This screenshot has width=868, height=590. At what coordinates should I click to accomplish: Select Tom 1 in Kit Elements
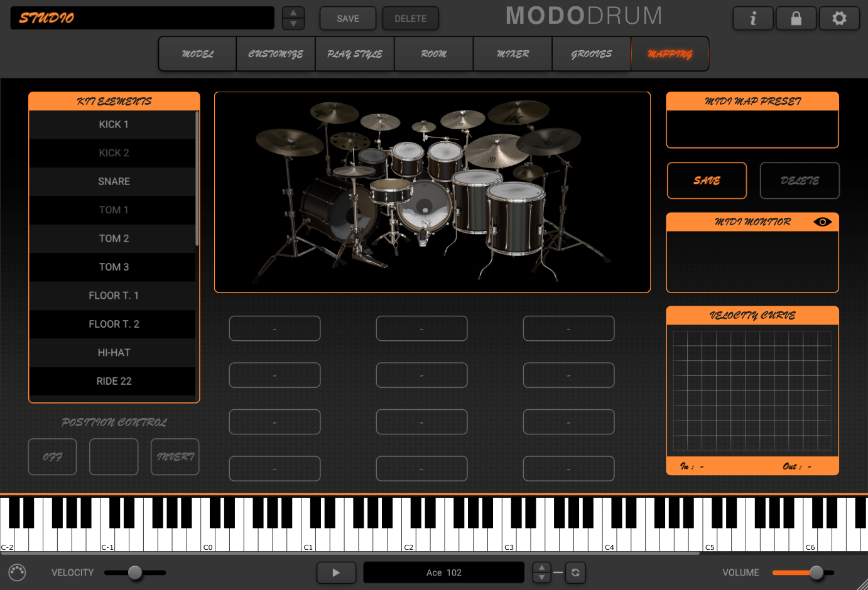coord(113,210)
